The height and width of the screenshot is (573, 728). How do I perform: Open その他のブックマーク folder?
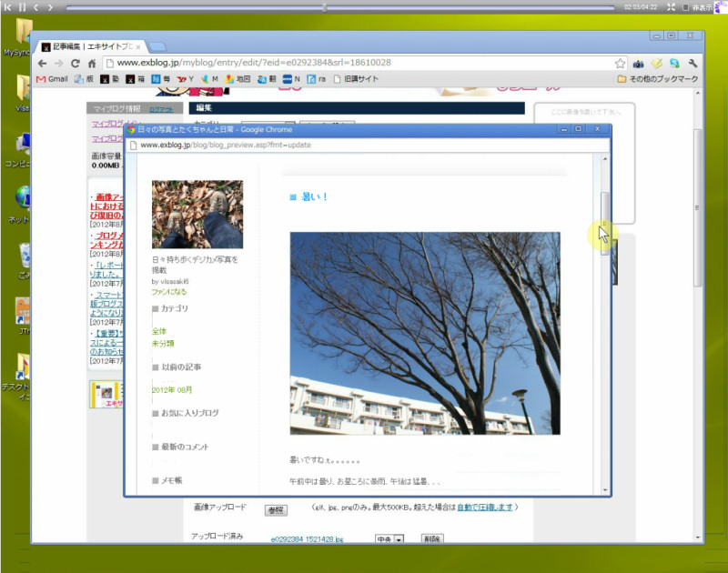coord(658,79)
